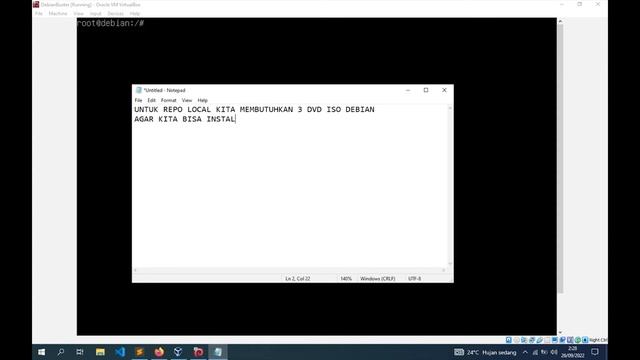Click UTF-8 encoding status entry
Screen dimensions: 640x360
coord(414,279)
